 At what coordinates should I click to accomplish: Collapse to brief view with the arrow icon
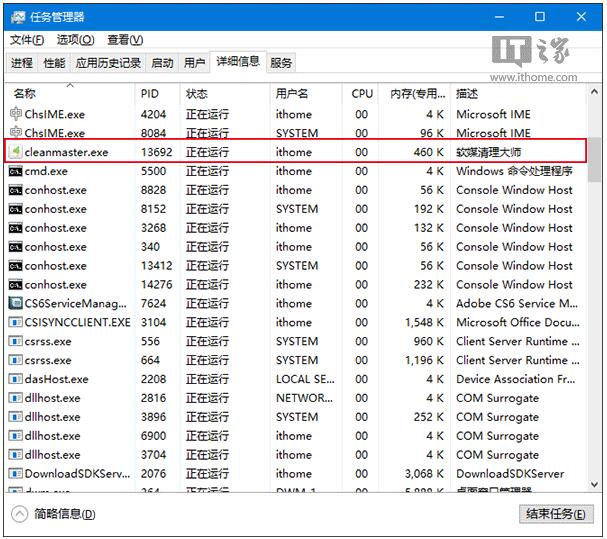pyautogui.click(x=18, y=514)
